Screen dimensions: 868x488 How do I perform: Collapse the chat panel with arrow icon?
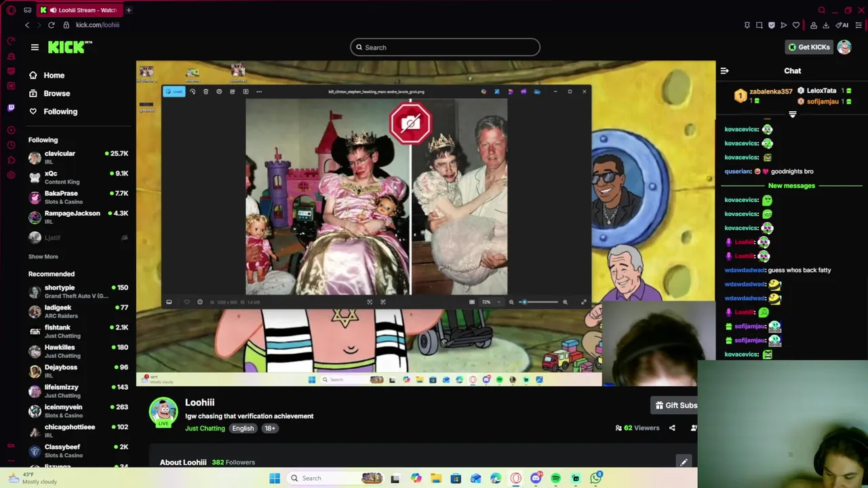pyautogui.click(x=724, y=70)
